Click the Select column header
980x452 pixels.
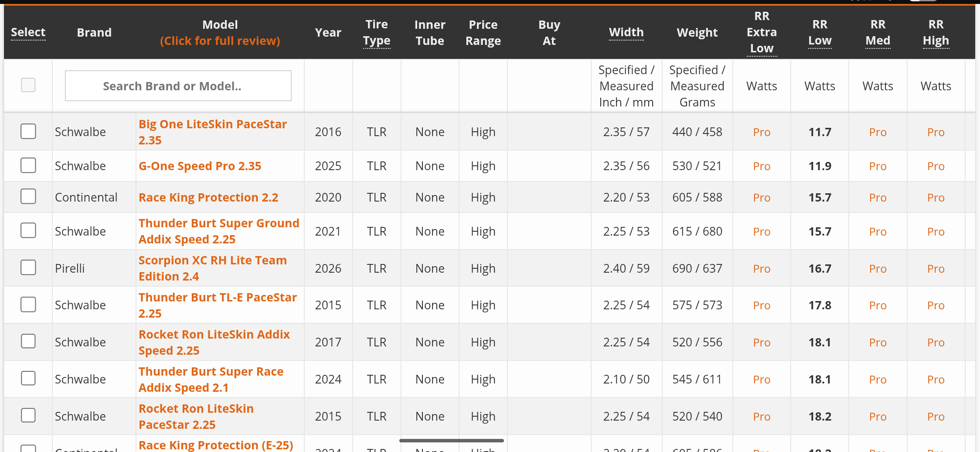pos(28,32)
